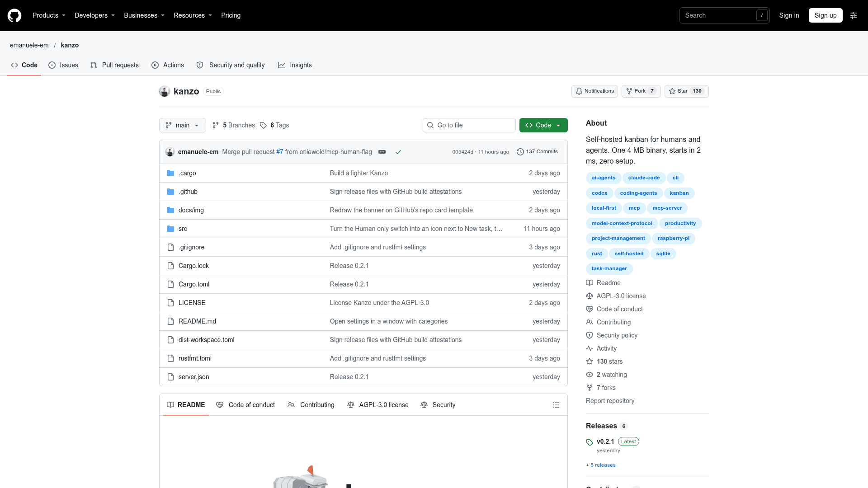Expand the Businesses menu
The width and height of the screenshot is (868, 488).
[144, 15]
